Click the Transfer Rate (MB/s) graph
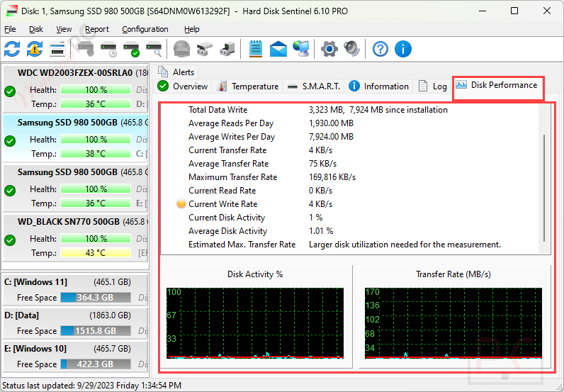 coord(453,323)
